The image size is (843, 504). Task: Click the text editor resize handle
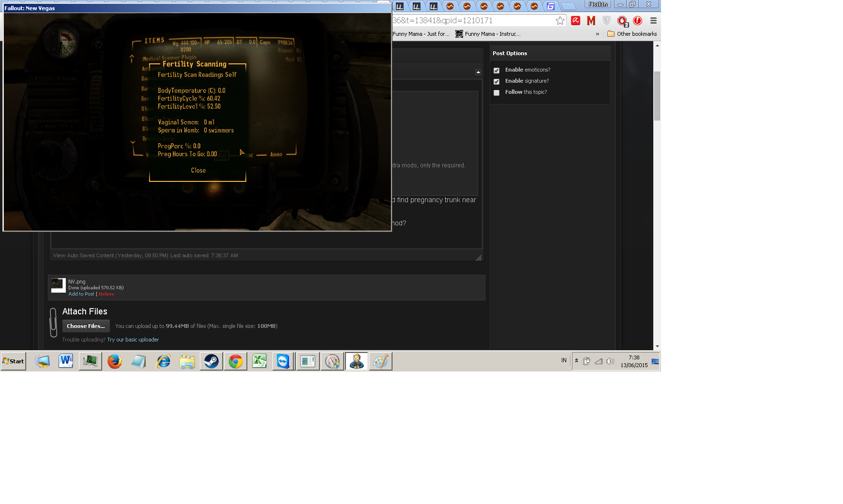[x=479, y=258]
